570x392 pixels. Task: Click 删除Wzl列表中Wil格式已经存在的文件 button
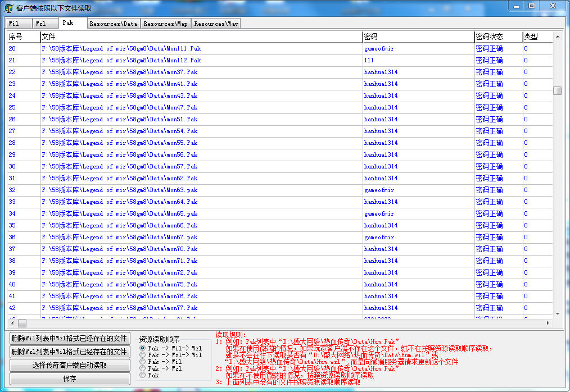(70, 352)
